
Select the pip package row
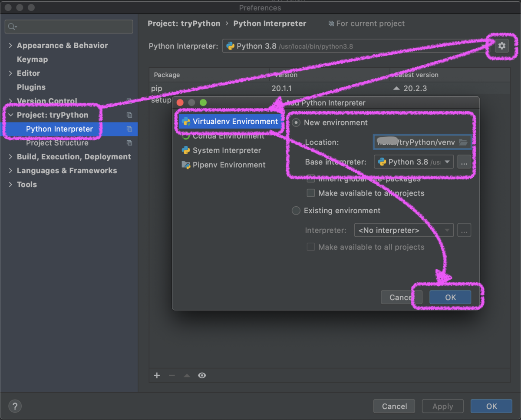pos(330,88)
